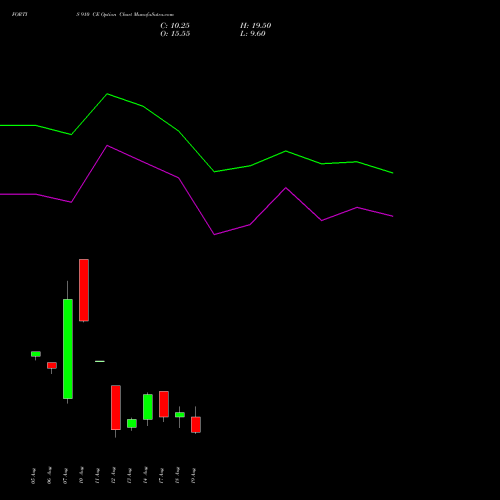Select the small red candle for 06 Aug
The width and height of the screenshot is (500, 500).
[52, 365]
